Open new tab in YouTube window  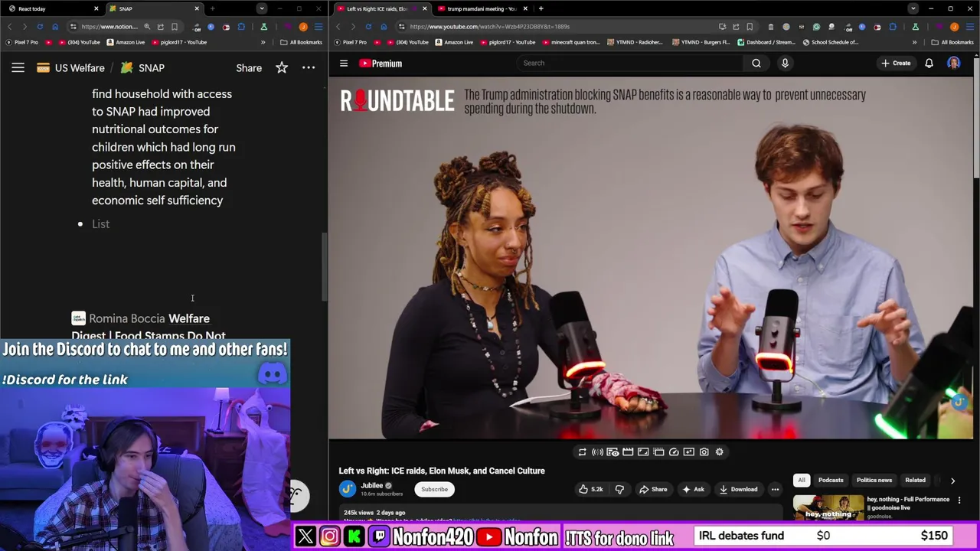541,8
